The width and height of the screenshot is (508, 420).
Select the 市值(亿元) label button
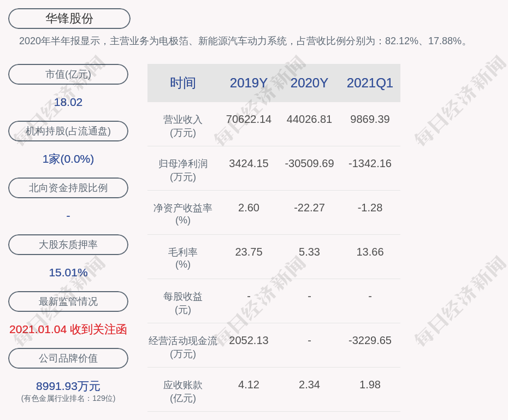pyautogui.click(x=68, y=74)
